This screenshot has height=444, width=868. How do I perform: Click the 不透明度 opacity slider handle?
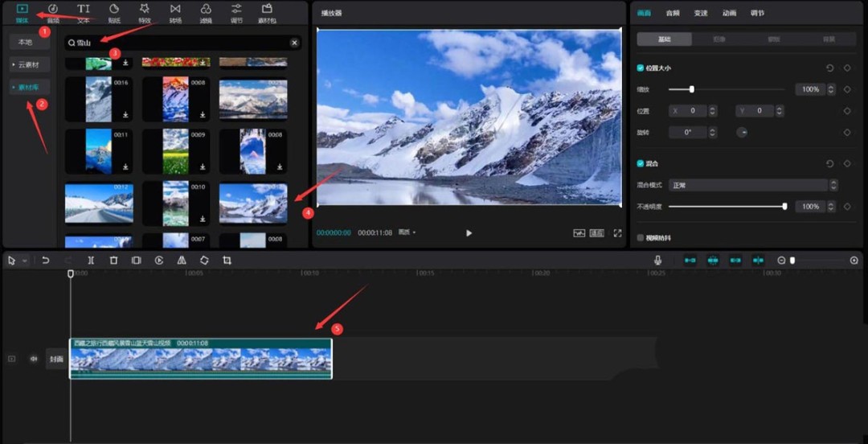[x=784, y=207]
